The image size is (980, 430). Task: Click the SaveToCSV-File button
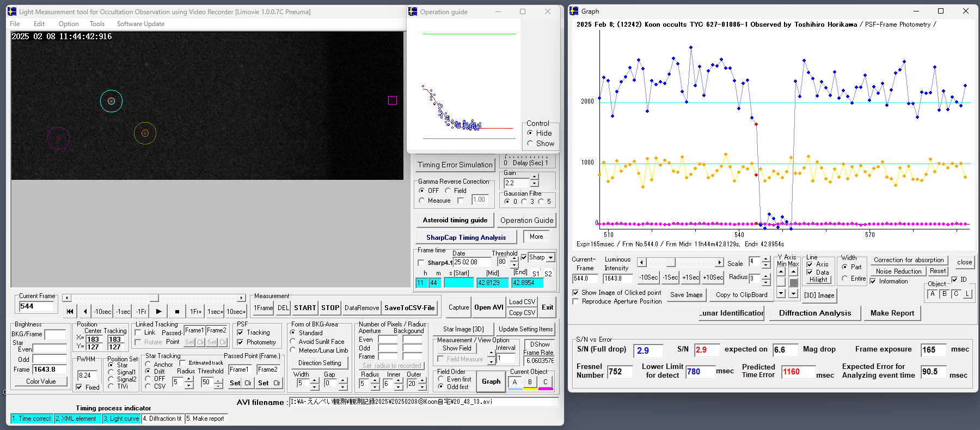[409, 308]
